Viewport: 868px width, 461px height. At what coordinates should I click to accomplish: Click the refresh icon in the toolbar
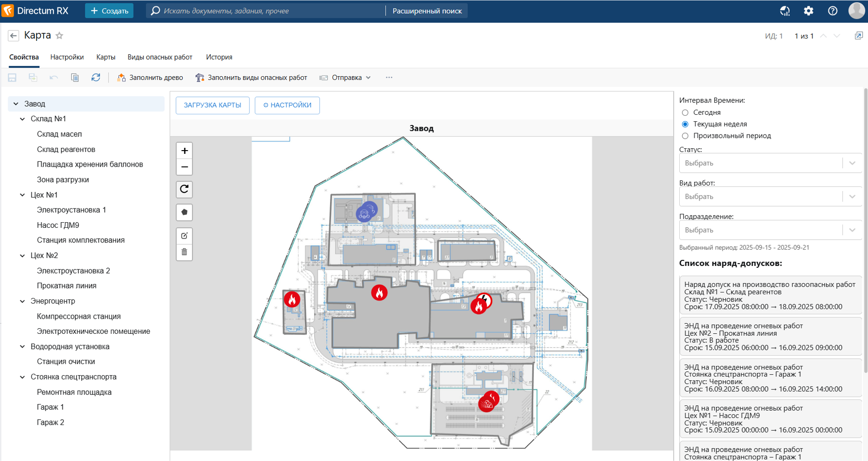pos(96,78)
